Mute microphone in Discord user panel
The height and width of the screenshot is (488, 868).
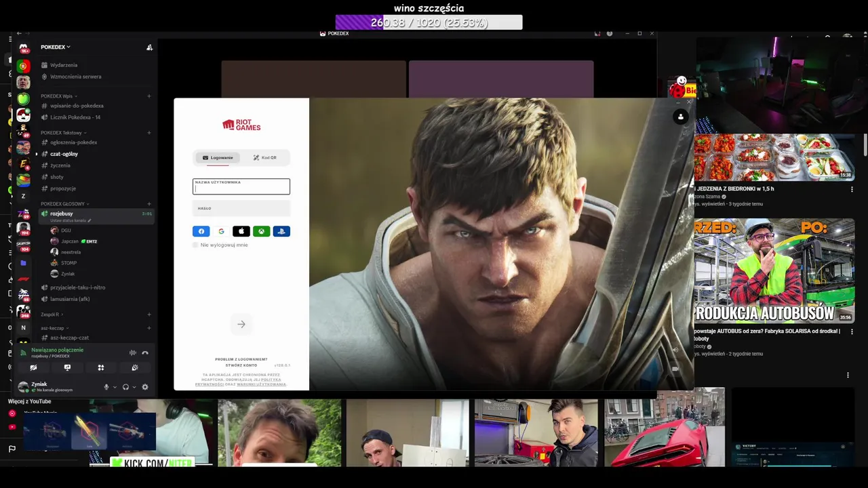[x=106, y=387]
